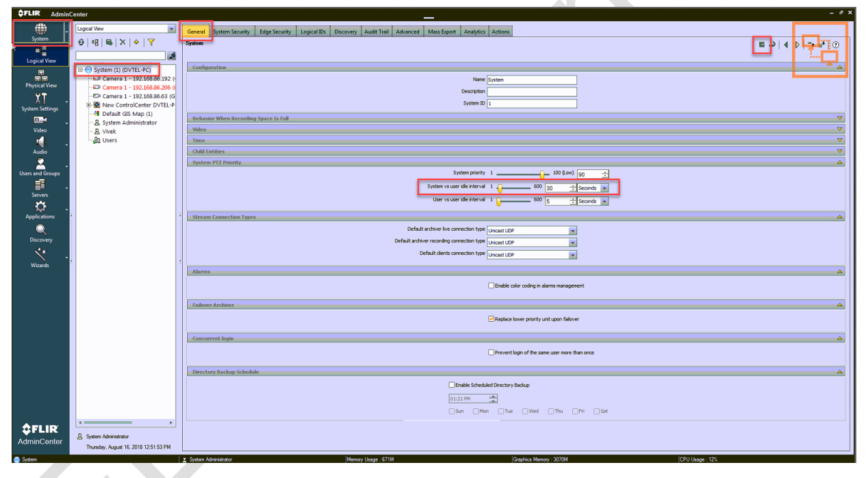The image size is (868, 478).
Task: Open the Wizards wand sidebar icon
Action: tap(40, 254)
